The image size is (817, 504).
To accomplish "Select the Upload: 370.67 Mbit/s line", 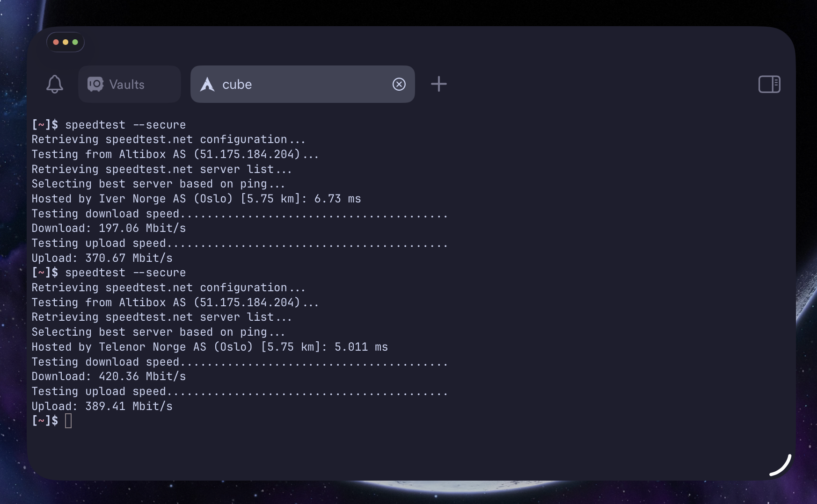I will (102, 258).
